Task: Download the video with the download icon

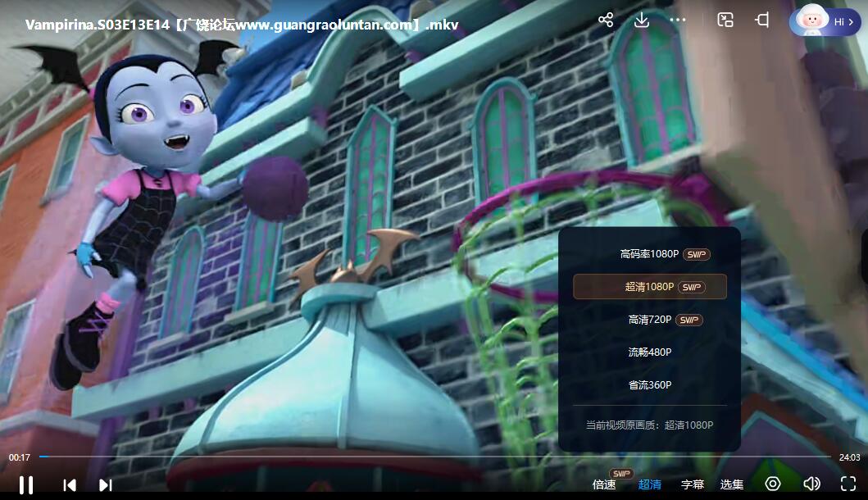Action: click(x=642, y=20)
